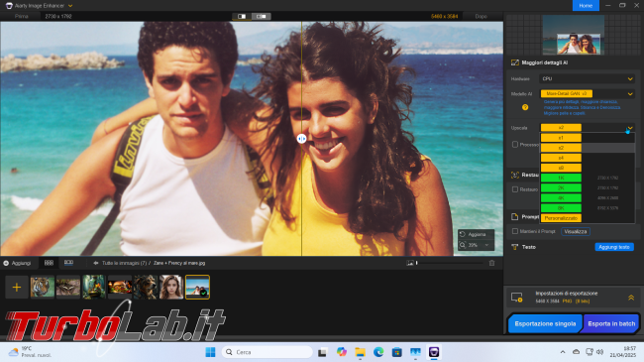Open the Modello AI dropdown
The image size is (644, 362).
point(588,94)
